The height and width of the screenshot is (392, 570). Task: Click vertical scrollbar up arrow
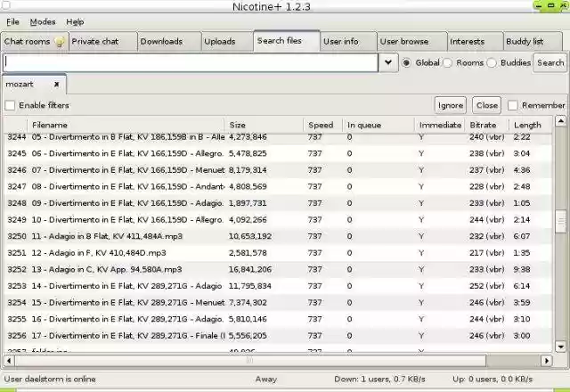point(560,121)
